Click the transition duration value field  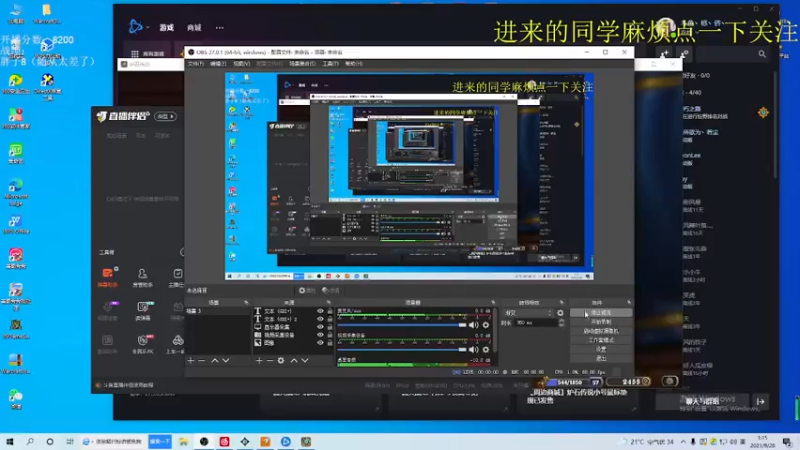click(536, 323)
